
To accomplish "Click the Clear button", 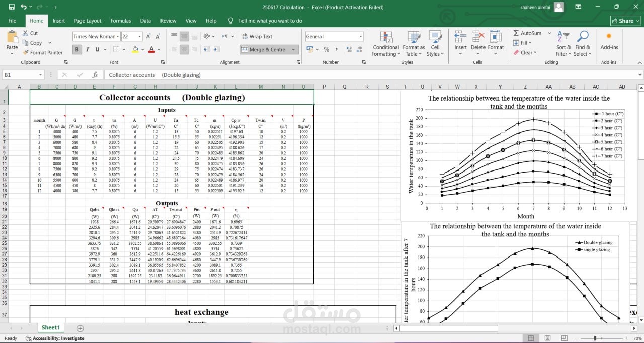I will coord(525,52).
